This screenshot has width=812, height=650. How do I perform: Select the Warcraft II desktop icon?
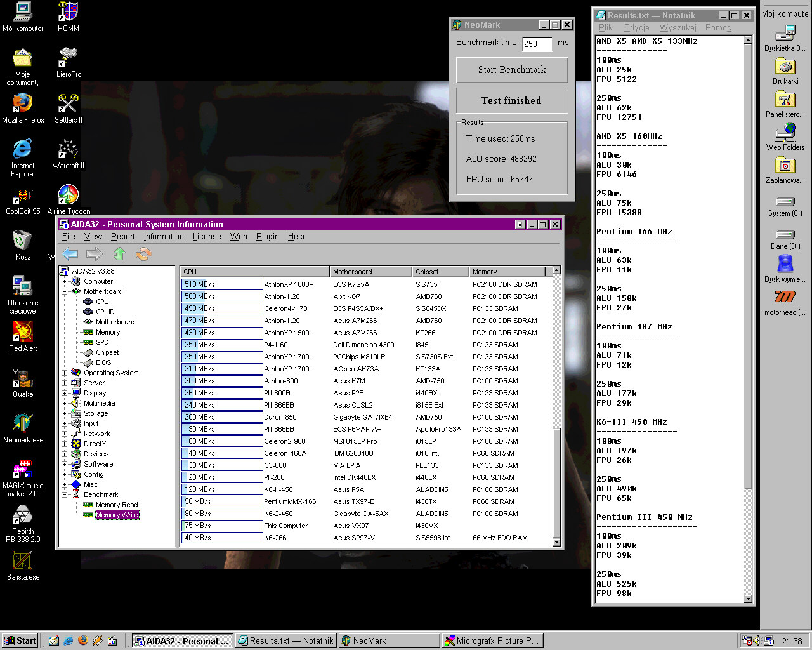(69, 154)
